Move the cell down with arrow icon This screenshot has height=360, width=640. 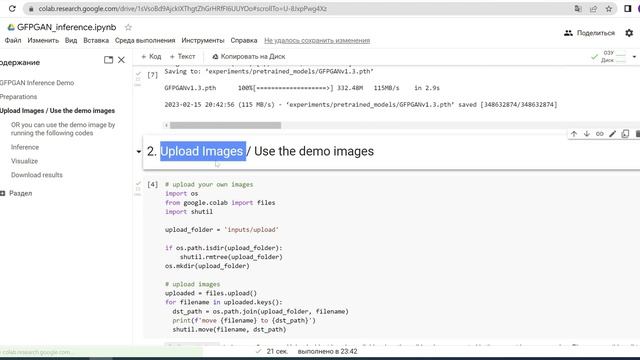point(587,134)
